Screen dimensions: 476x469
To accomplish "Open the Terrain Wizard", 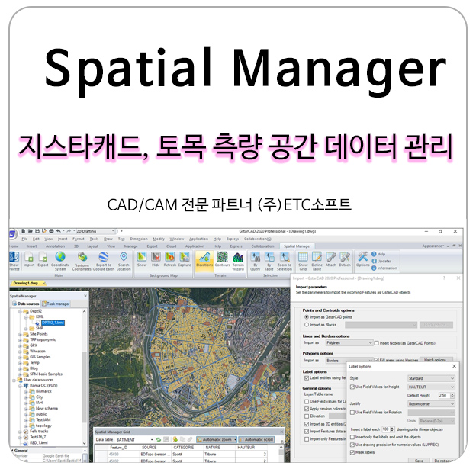I will pyautogui.click(x=238, y=261).
